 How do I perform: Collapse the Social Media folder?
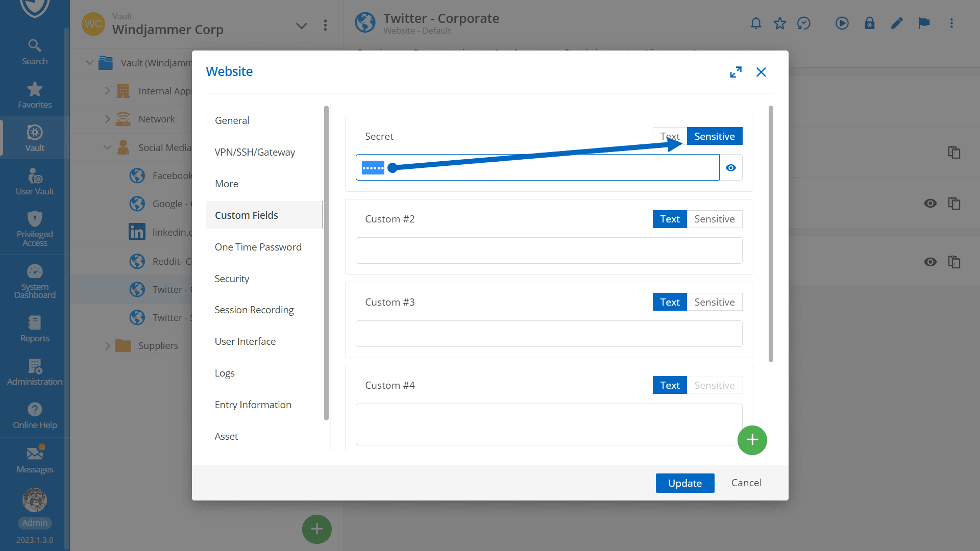[x=107, y=147]
